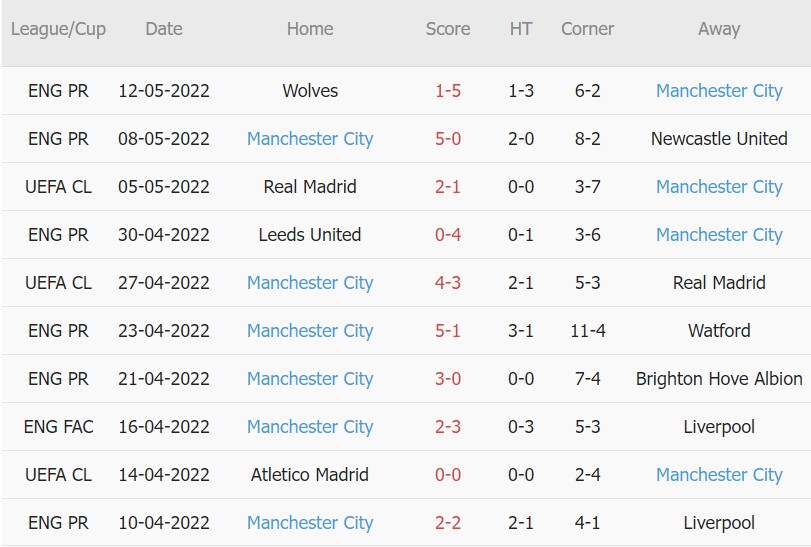Image resolution: width=811 pixels, height=547 pixels.
Task: Click the Home column header
Action: 310,29
